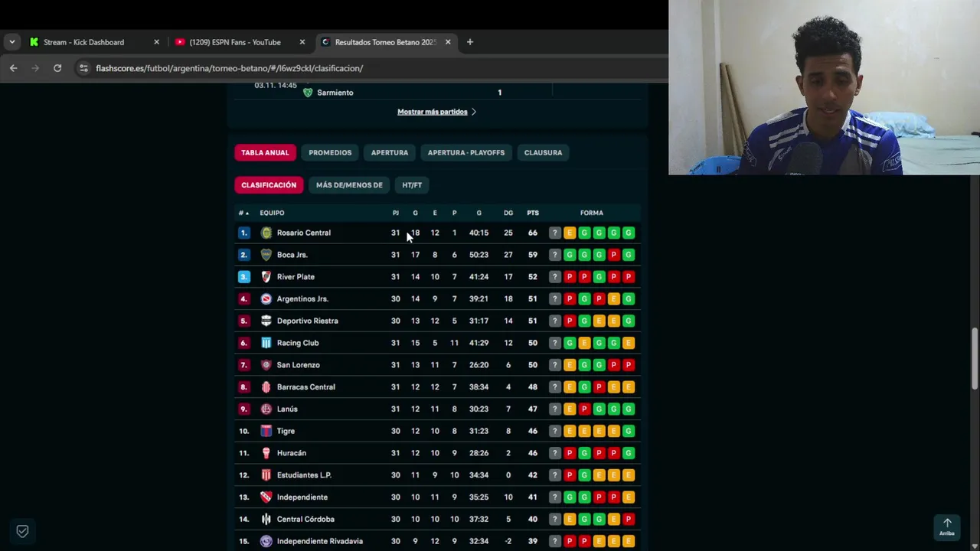Screen dimensions: 980x551
Task: Click the DG column header
Action: (508, 213)
